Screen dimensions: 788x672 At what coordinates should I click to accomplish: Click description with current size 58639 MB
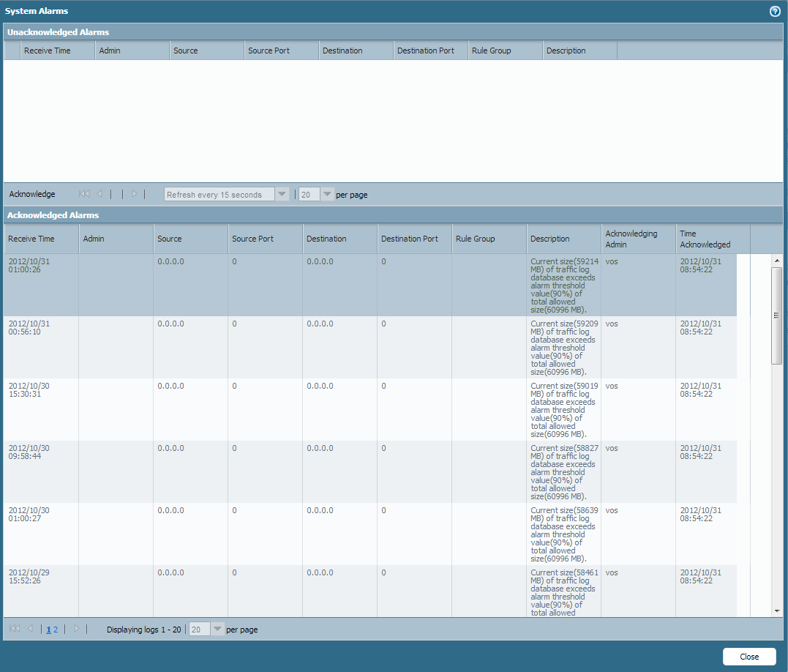[x=564, y=535]
